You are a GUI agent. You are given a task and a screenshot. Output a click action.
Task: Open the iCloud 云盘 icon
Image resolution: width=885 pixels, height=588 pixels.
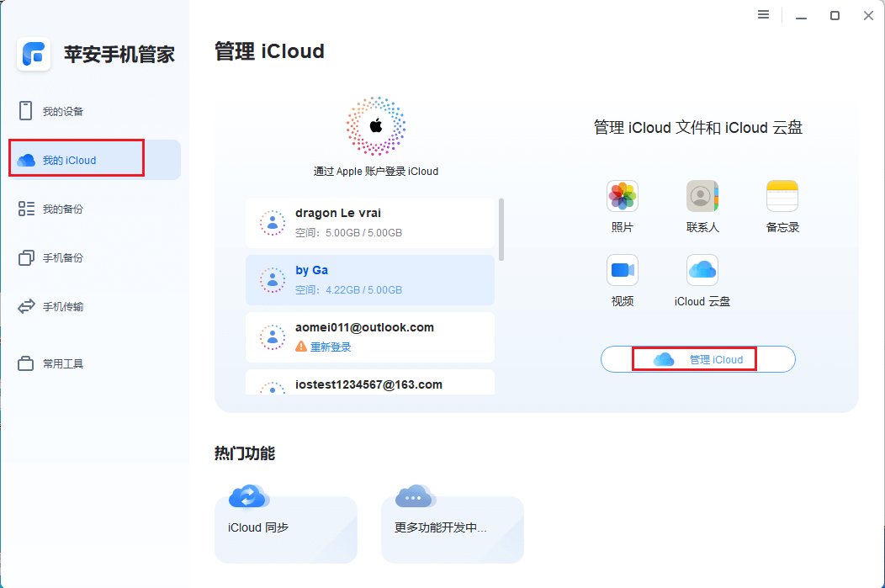click(702, 269)
